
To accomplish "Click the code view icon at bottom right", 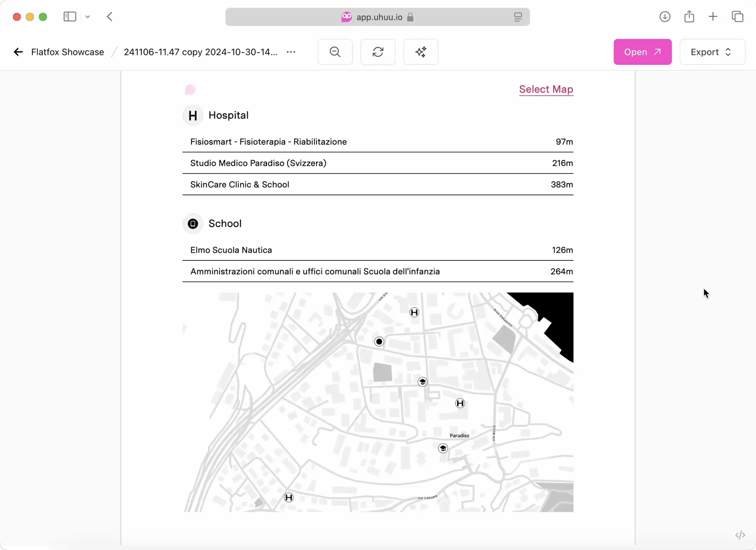I will click(x=740, y=535).
